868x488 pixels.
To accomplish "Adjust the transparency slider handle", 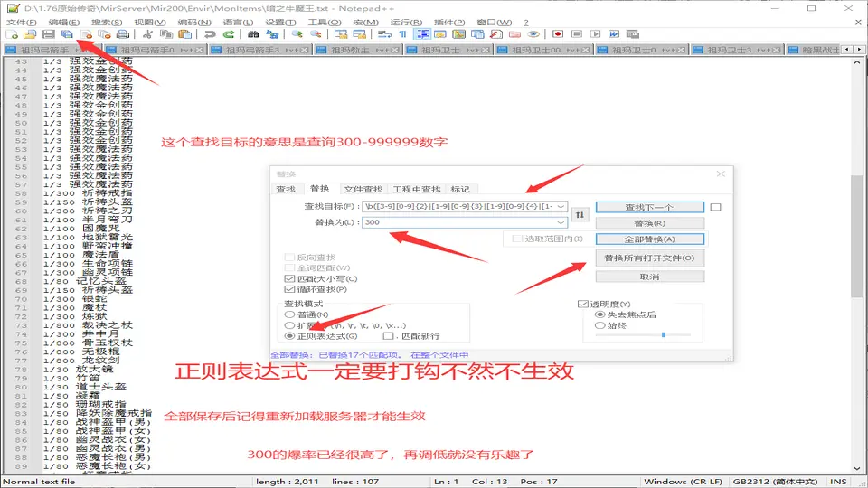I will [x=663, y=334].
